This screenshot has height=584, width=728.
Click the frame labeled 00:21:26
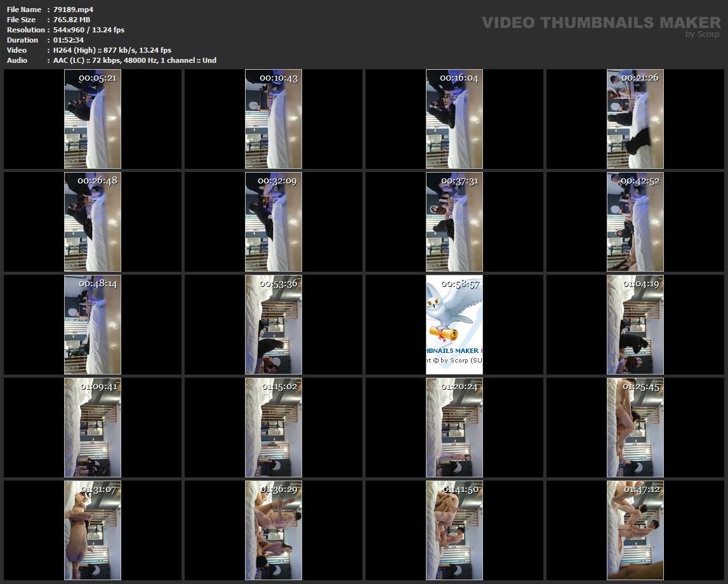(x=635, y=119)
